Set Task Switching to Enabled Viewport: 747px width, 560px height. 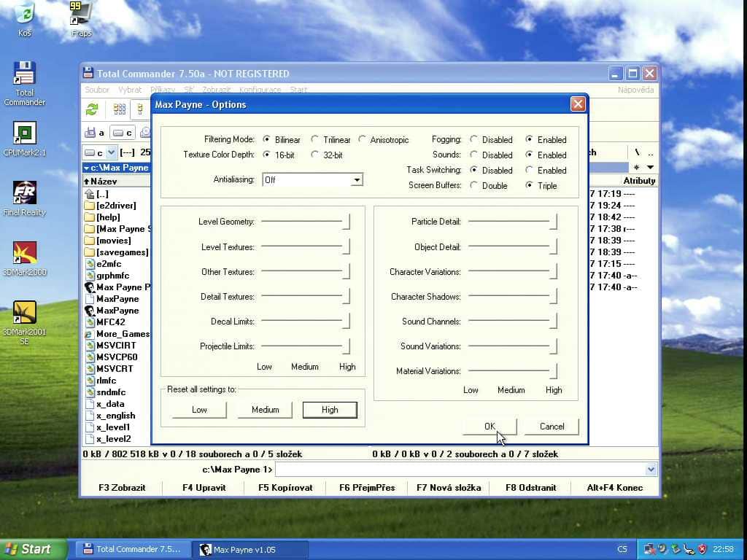[529, 169]
